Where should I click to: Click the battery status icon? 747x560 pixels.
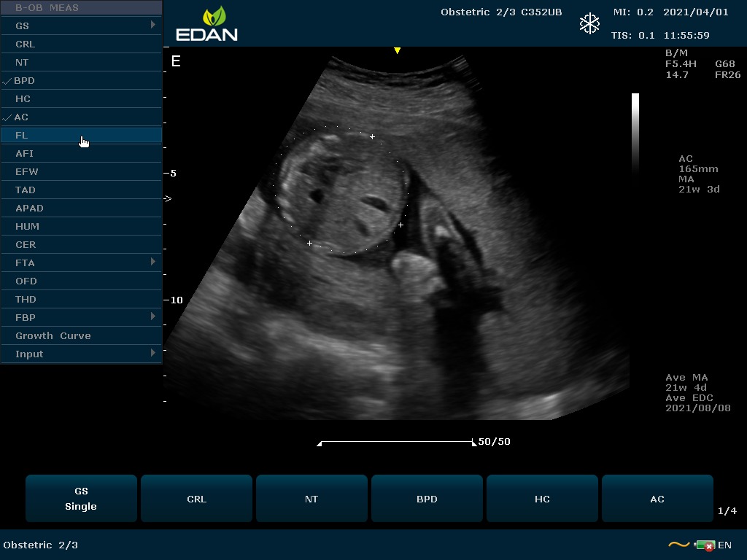tap(705, 545)
